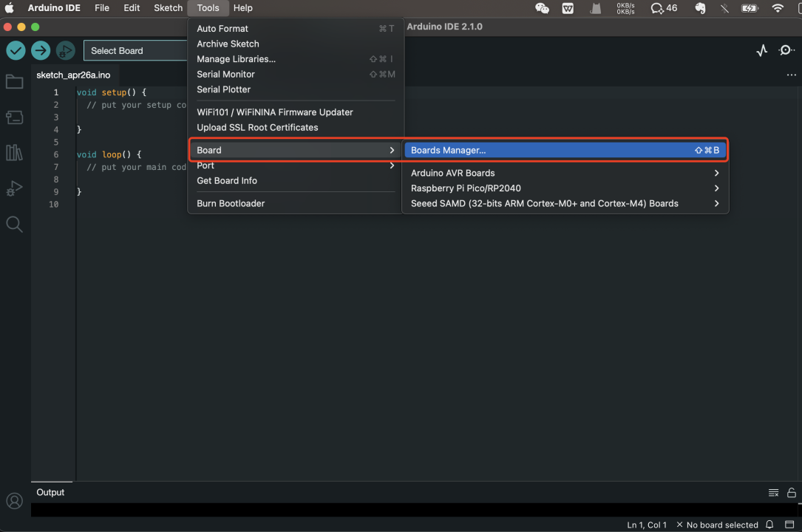Image resolution: width=802 pixels, height=532 pixels.
Task: Select Boards Manager... menu item
Action: tap(565, 150)
